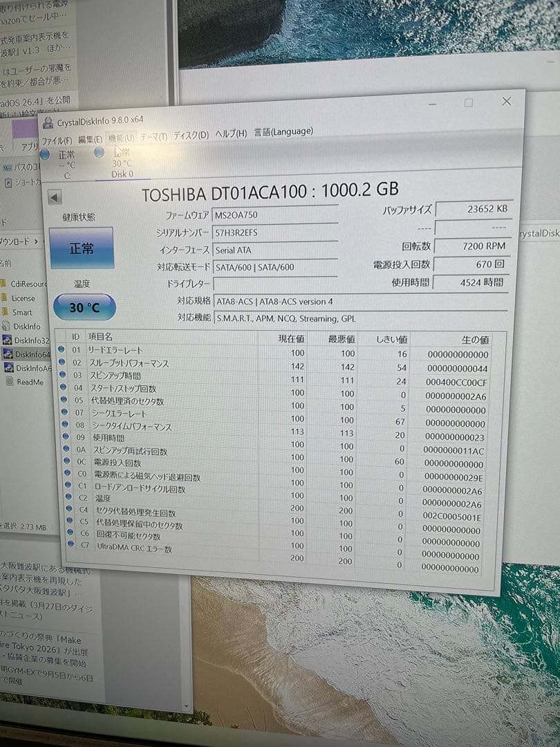
Task: Open the ヘルプ(H) menu
Action: [231, 134]
